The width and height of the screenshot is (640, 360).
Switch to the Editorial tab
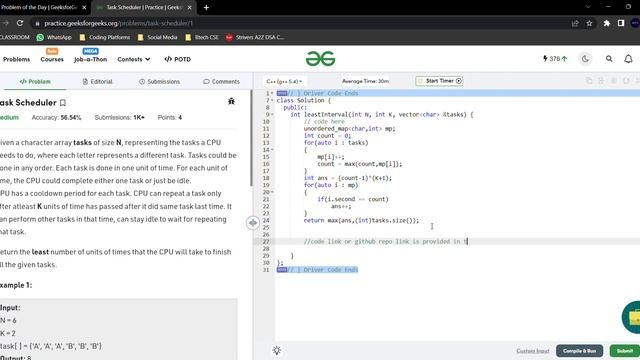97,82
